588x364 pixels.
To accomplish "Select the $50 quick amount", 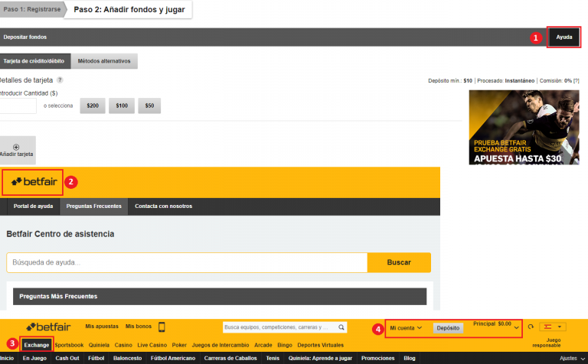I will click(x=149, y=106).
